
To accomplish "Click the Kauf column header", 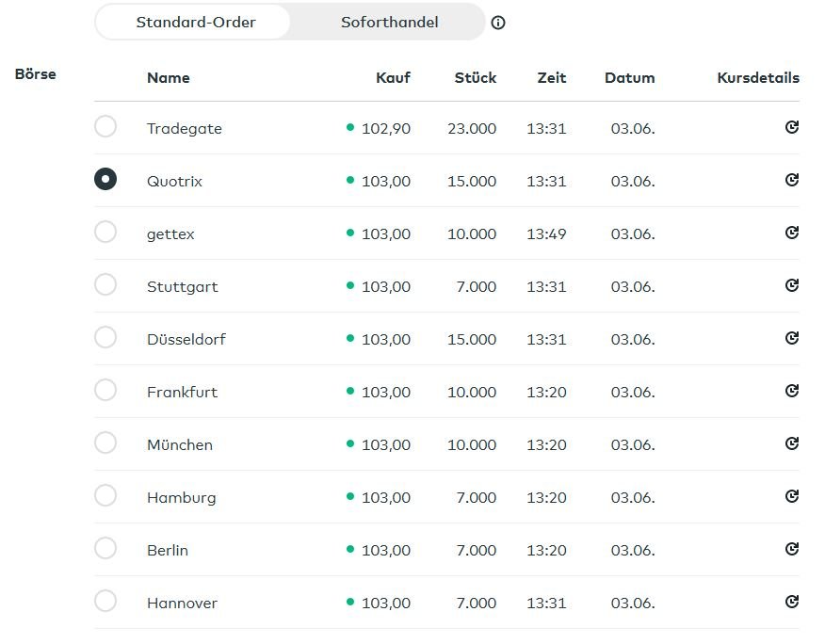I will [x=393, y=78].
